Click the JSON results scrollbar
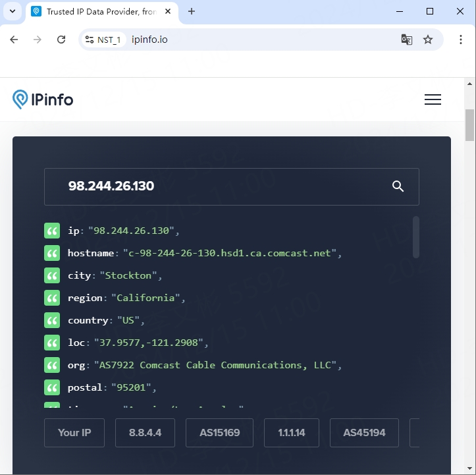This screenshot has width=476, height=475. (x=415, y=237)
